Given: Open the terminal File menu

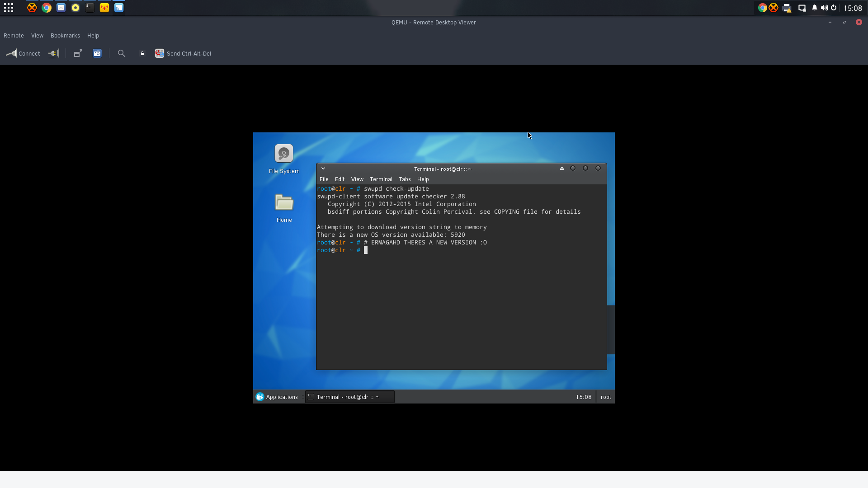Looking at the screenshot, I should (324, 179).
